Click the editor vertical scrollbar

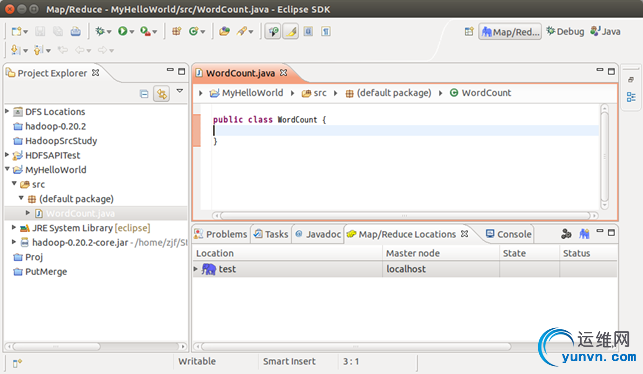pyautogui.click(x=604, y=156)
